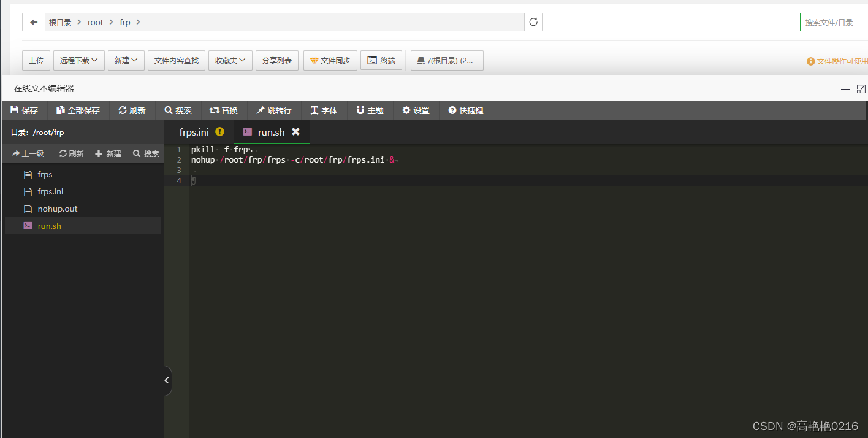
Task: Switch to the frps.ini tab
Action: 194,132
